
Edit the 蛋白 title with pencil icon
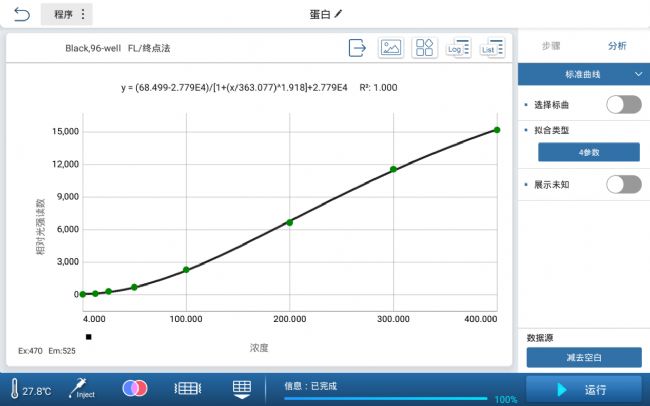(326, 15)
